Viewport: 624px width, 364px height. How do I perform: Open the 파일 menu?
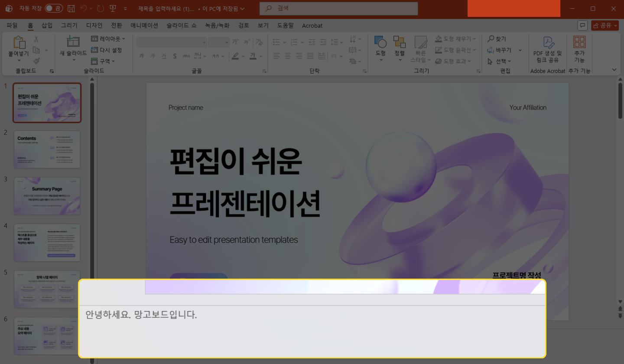tap(12, 26)
